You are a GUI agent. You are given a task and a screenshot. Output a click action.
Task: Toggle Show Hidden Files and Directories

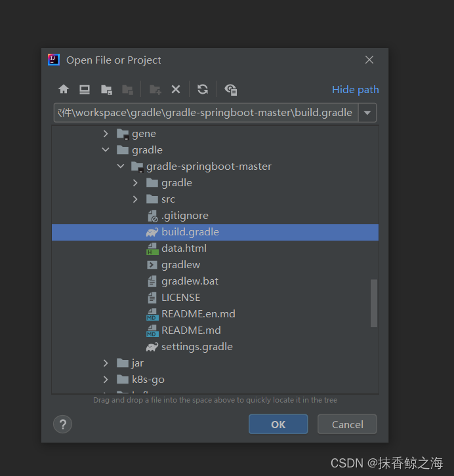click(x=230, y=90)
